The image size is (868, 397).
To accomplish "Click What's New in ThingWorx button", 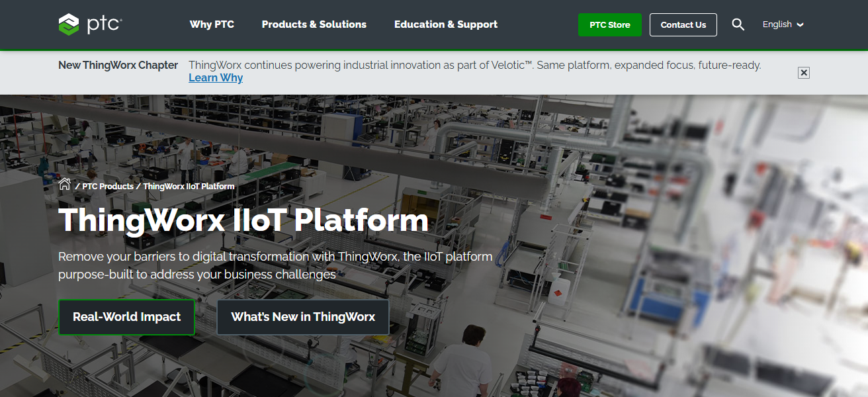I will (x=303, y=317).
